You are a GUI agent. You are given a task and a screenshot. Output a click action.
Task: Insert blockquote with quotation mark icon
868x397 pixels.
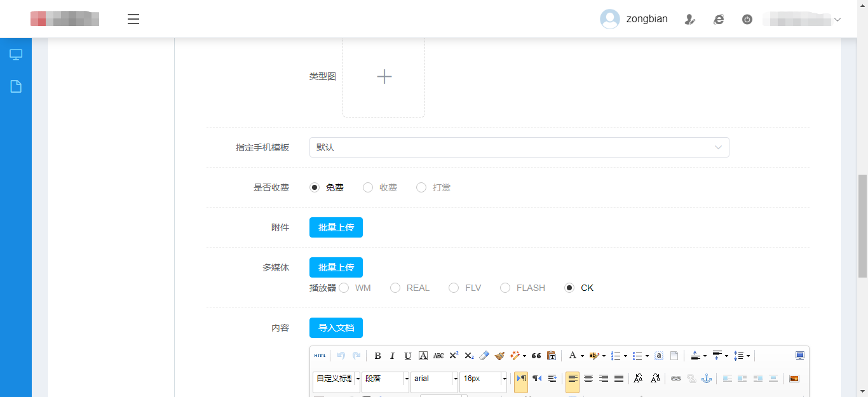536,356
